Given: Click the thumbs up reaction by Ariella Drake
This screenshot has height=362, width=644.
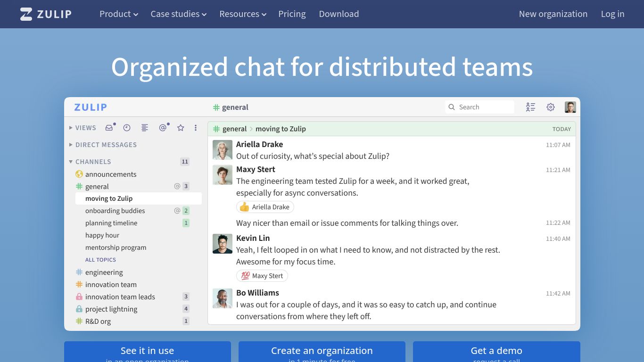Looking at the screenshot, I should click(265, 207).
